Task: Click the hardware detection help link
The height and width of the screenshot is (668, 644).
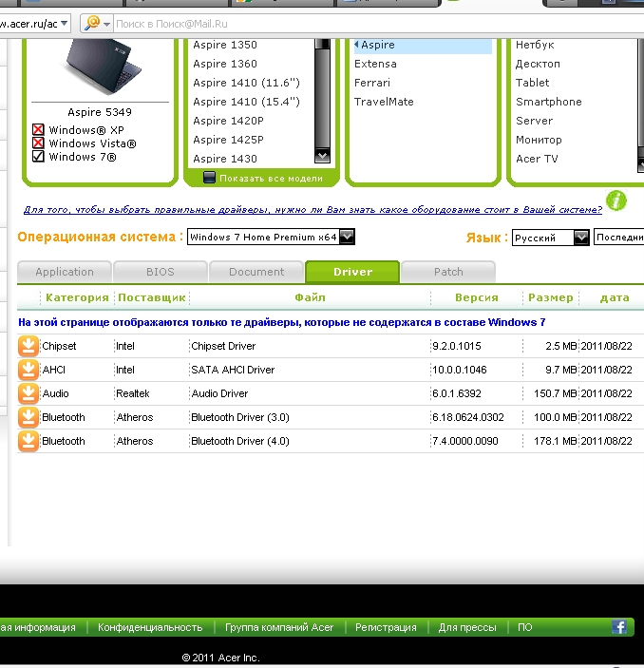Action: (x=313, y=210)
